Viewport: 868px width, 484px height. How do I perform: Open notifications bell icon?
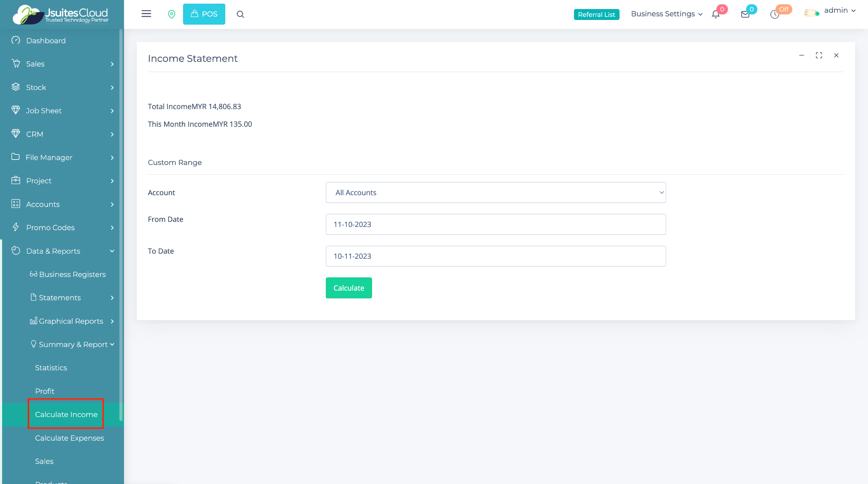(716, 14)
